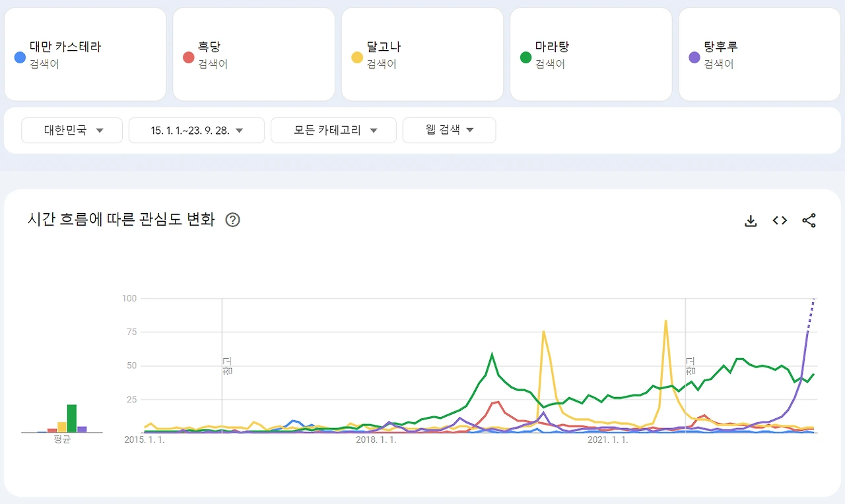Image resolution: width=845 pixels, height=504 pixels.
Task: Click the yellow dot for 달고나
Action: click(356, 57)
